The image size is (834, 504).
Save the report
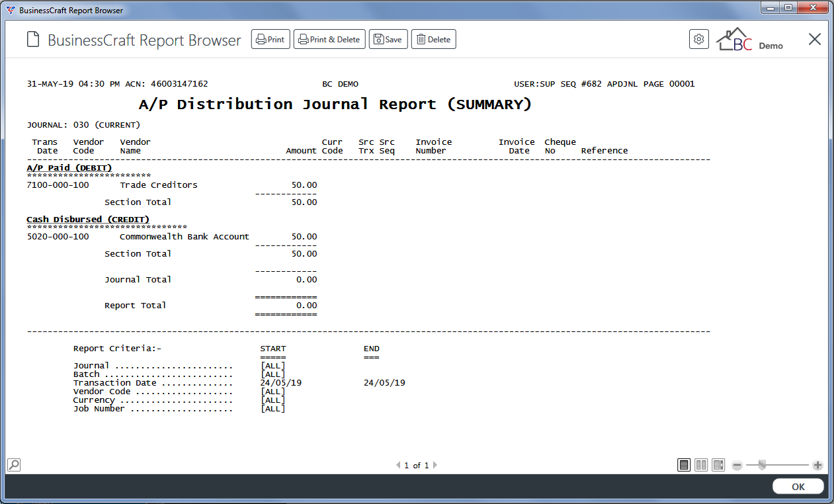coord(388,40)
